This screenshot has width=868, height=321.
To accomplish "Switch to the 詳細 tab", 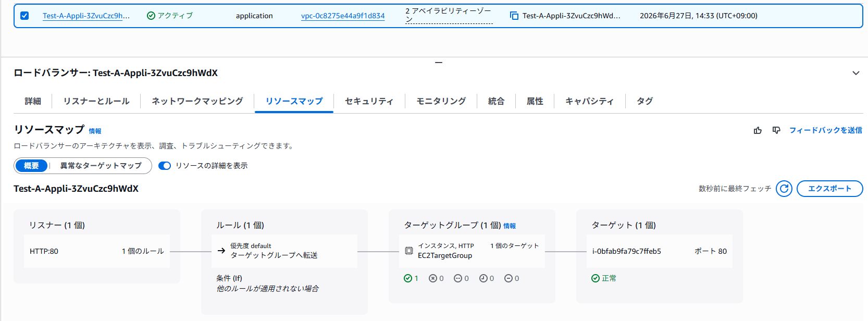I will coord(33,101).
